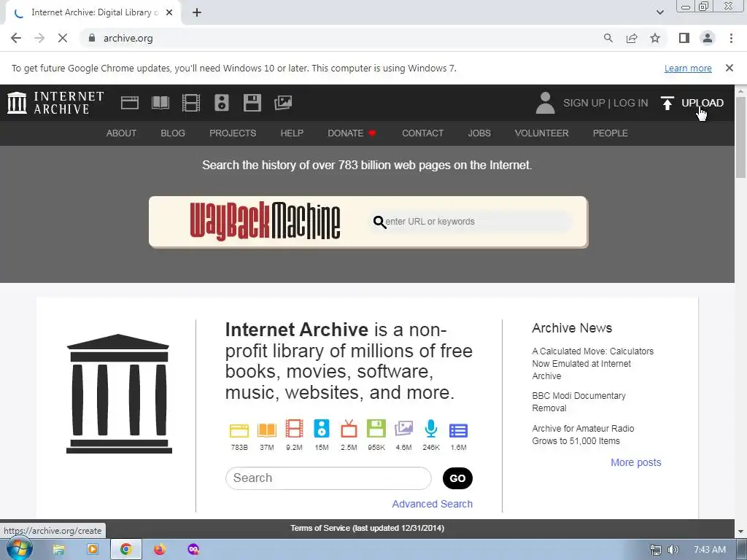Click the Terms of Service footer text
Viewport: 747px width, 560px height.
pyautogui.click(x=368, y=528)
